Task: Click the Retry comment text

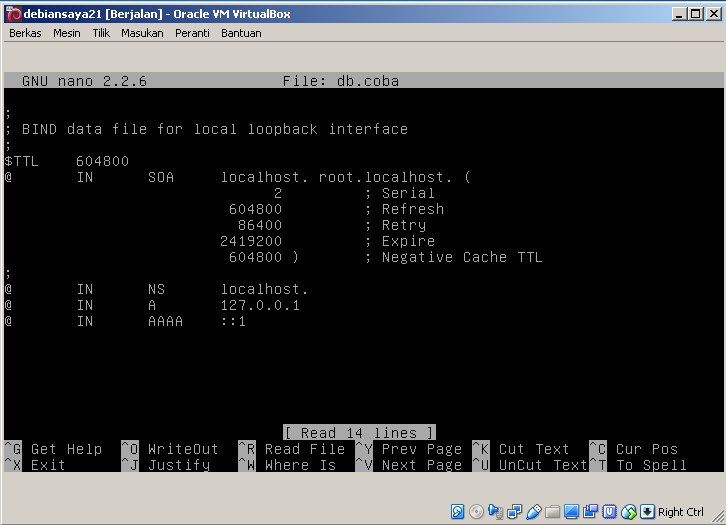Action: [x=404, y=225]
